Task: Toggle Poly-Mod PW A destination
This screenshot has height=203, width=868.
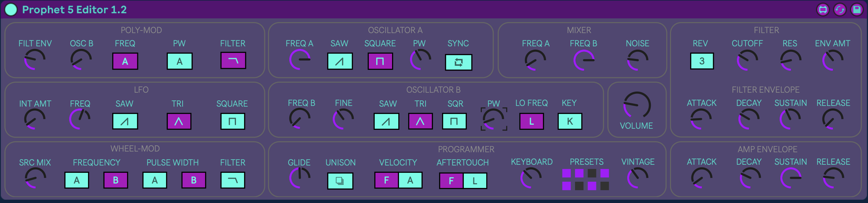Action: [x=179, y=61]
